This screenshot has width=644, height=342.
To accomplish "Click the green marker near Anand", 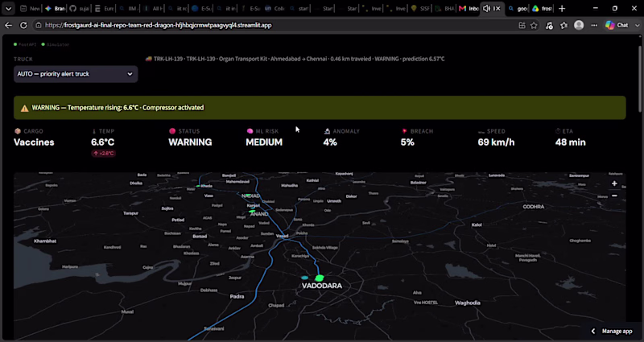I will pos(252,211).
